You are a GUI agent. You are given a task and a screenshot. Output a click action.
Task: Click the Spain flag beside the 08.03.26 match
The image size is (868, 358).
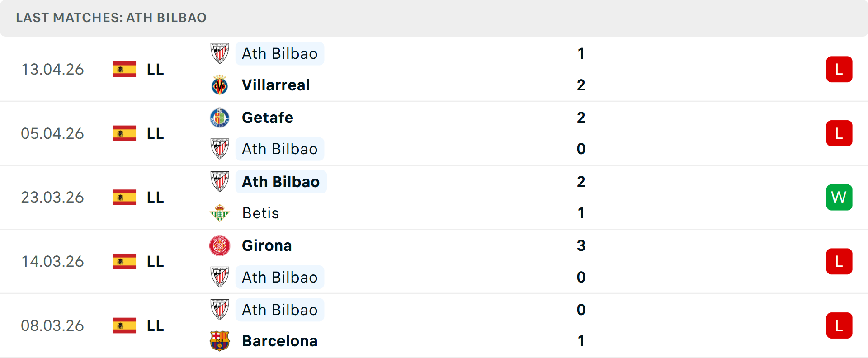[x=124, y=325]
